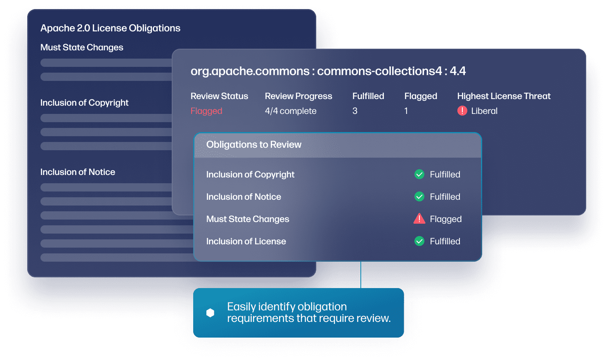Click the Fulfilled status for Inclusion of License

(445, 241)
